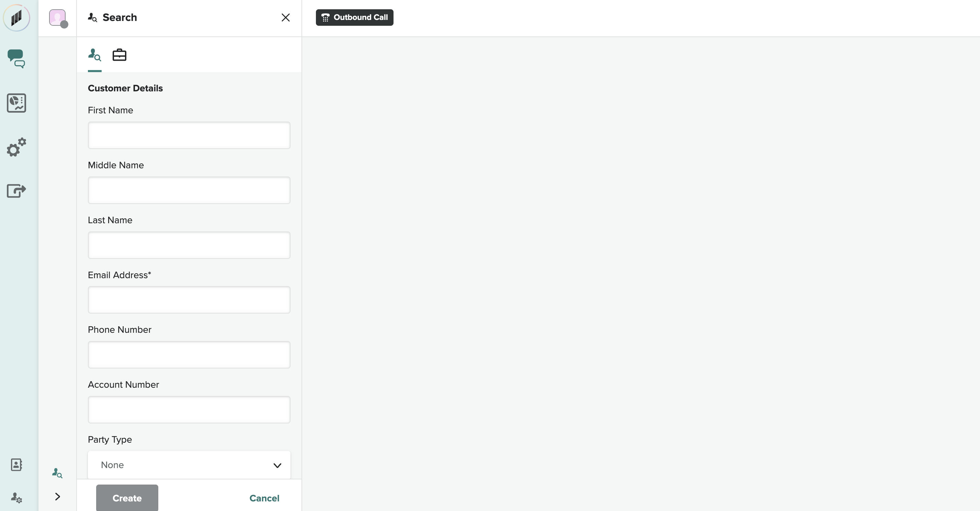Open the analytics dashboard icon
Viewport: 980px width, 511px height.
tap(16, 103)
